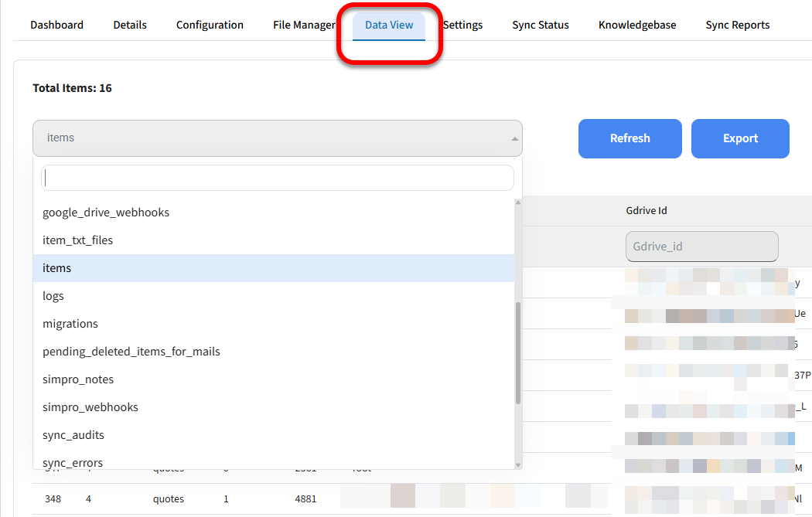Collapse the items table dropdown

tap(277, 138)
